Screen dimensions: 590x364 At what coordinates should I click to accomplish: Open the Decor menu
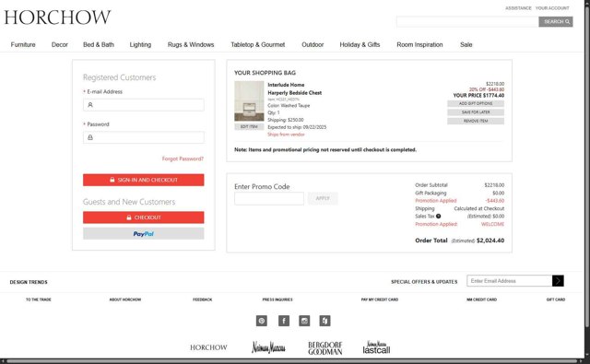point(59,45)
